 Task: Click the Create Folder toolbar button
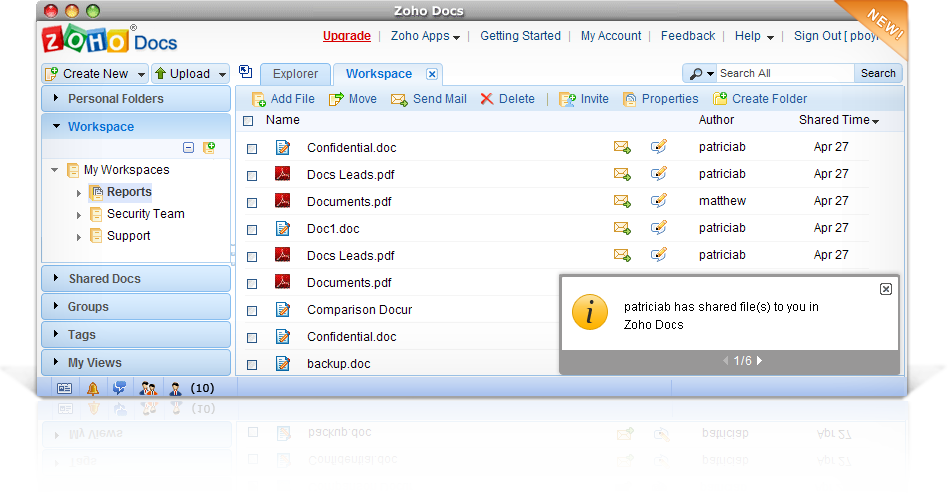[x=760, y=99]
